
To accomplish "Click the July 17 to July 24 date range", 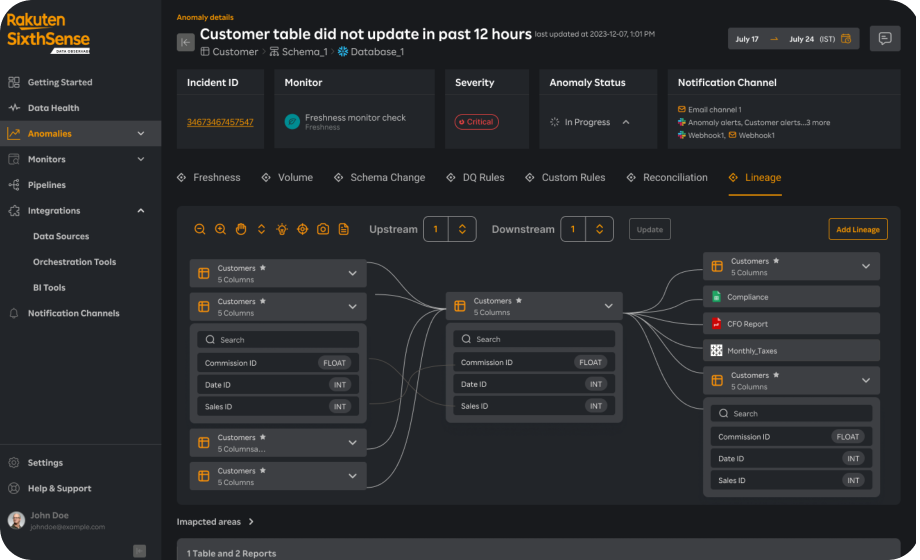I will point(793,39).
